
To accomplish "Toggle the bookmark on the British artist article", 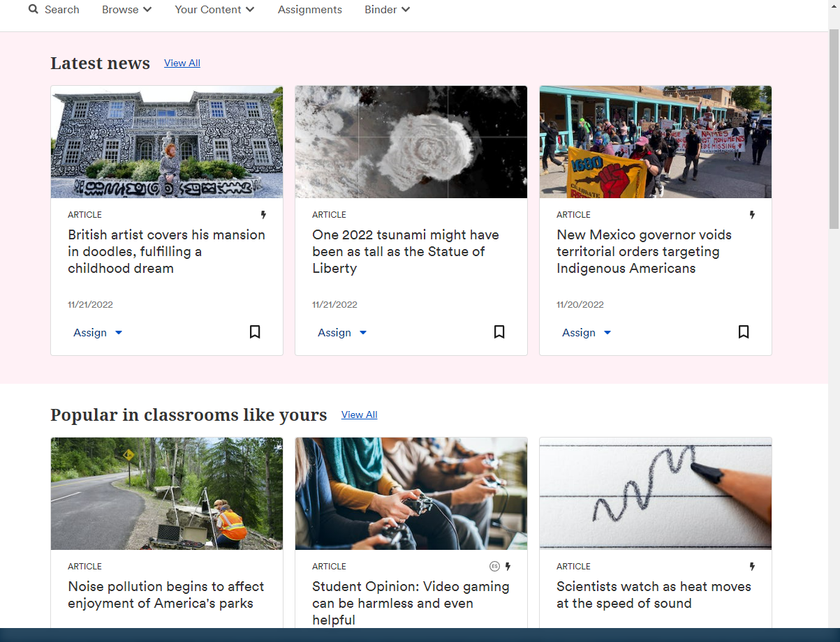I will click(x=254, y=332).
